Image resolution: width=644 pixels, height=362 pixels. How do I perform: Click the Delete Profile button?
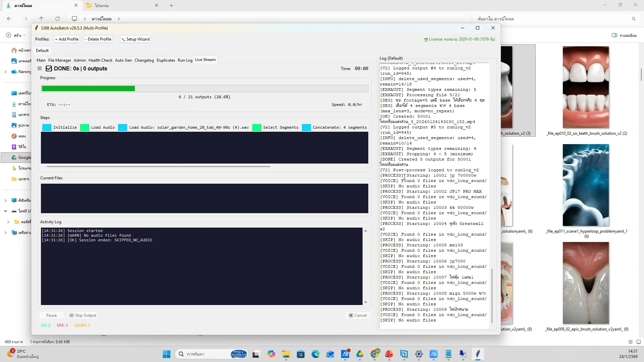coord(98,39)
